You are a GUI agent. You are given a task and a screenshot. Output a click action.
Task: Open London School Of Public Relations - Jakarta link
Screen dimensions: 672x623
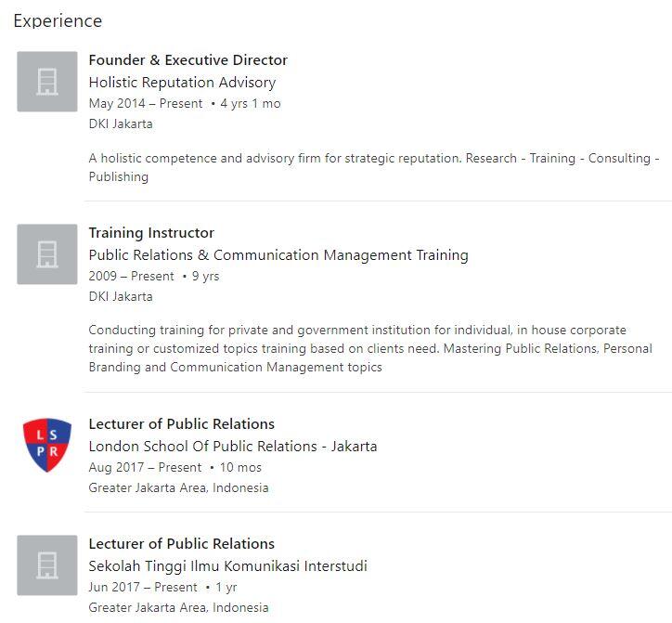tap(233, 447)
